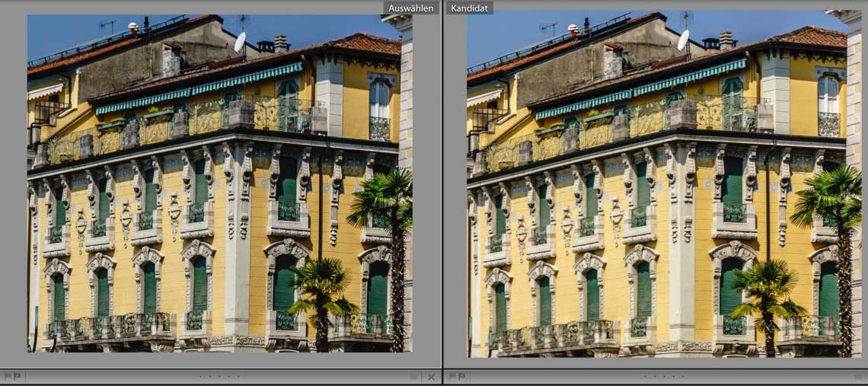
Task: Set one-star rating on the Auswählen photo
Action: point(199,376)
